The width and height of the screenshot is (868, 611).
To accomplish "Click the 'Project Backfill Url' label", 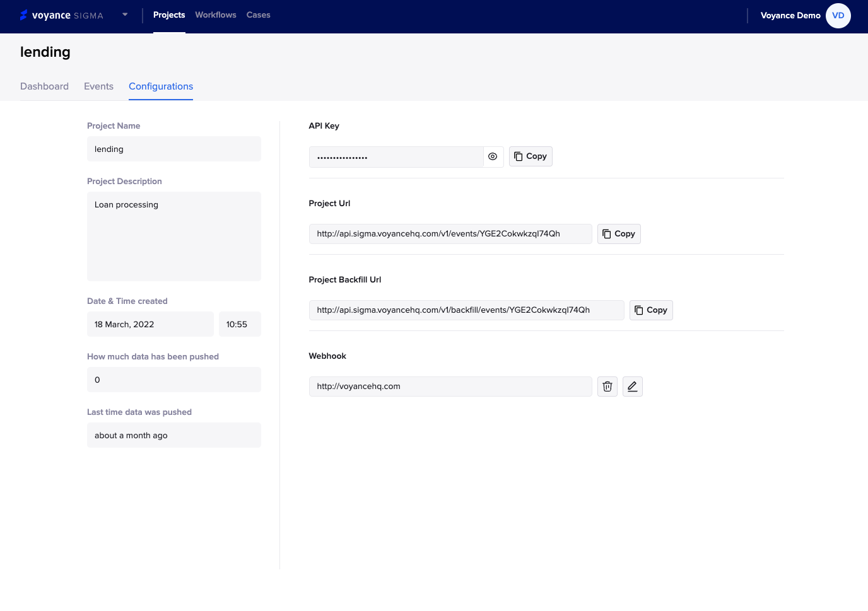I will [345, 279].
